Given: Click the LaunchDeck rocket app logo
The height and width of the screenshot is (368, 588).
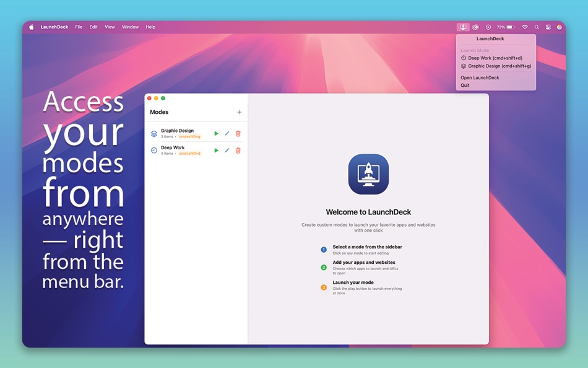Looking at the screenshot, I should click(x=368, y=174).
